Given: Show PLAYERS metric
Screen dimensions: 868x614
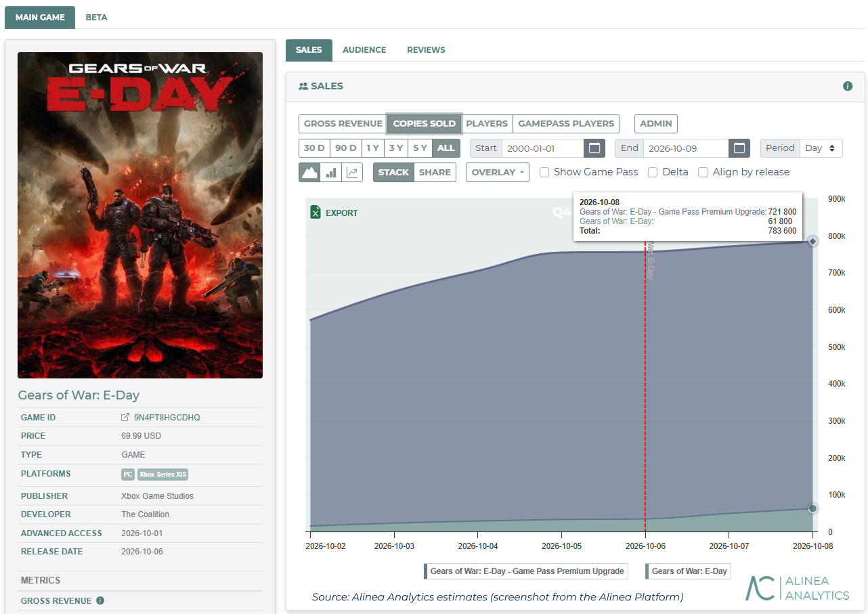Looking at the screenshot, I should (x=487, y=124).
